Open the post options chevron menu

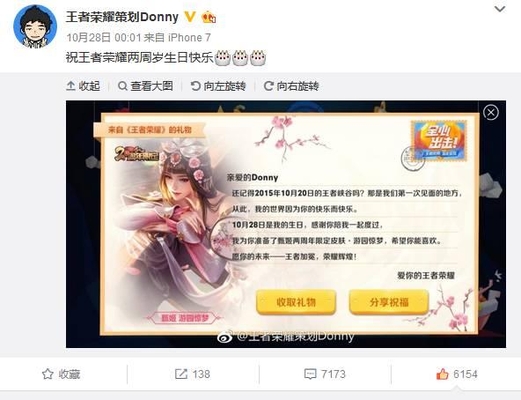(500, 9)
